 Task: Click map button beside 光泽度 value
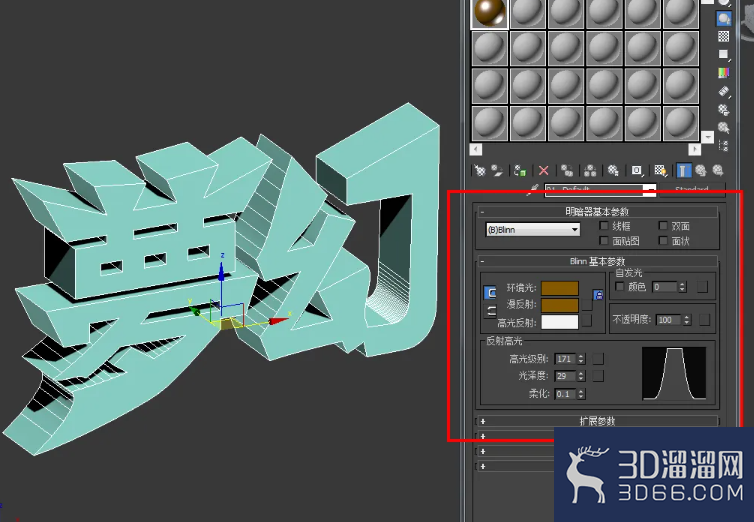[x=598, y=376]
